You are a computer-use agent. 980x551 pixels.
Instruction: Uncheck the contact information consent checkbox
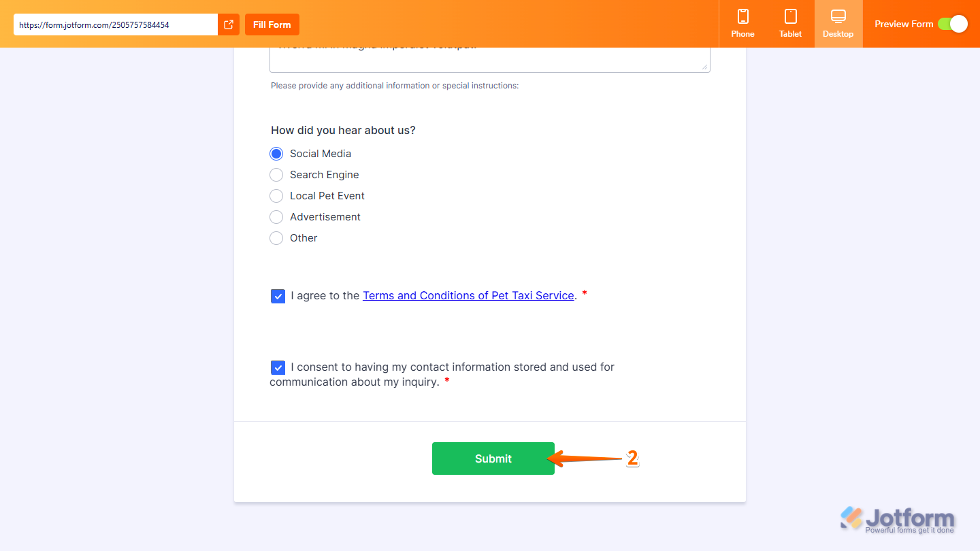coord(278,367)
